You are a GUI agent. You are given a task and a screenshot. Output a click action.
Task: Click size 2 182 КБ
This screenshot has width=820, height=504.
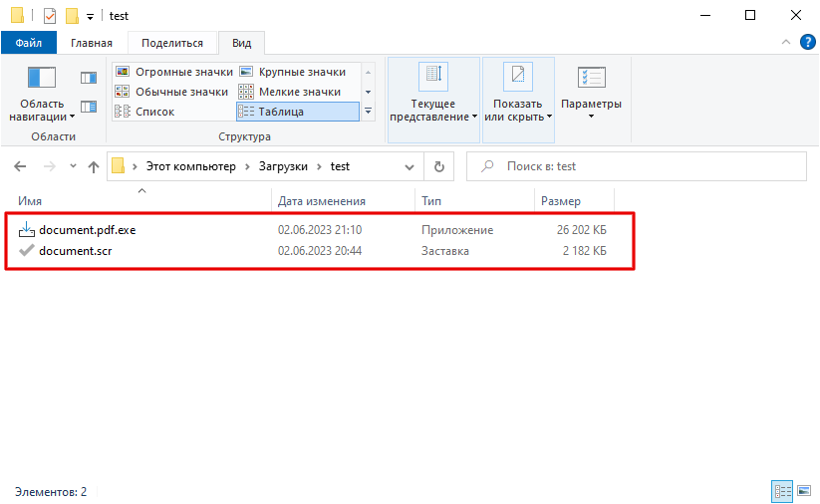pos(585,251)
